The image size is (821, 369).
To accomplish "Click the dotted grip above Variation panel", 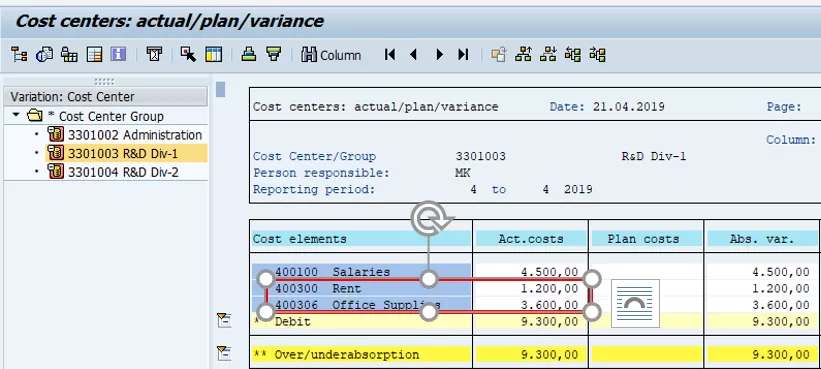I will [x=104, y=81].
